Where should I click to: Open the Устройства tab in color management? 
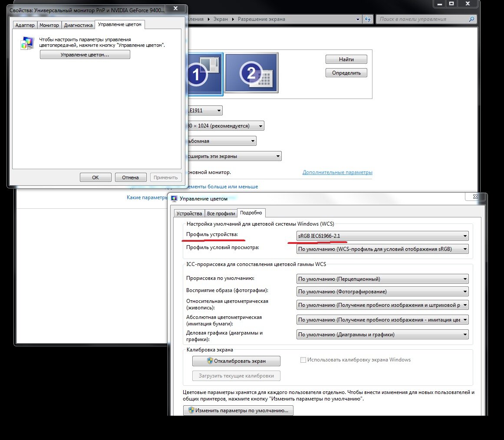click(x=189, y=213)
